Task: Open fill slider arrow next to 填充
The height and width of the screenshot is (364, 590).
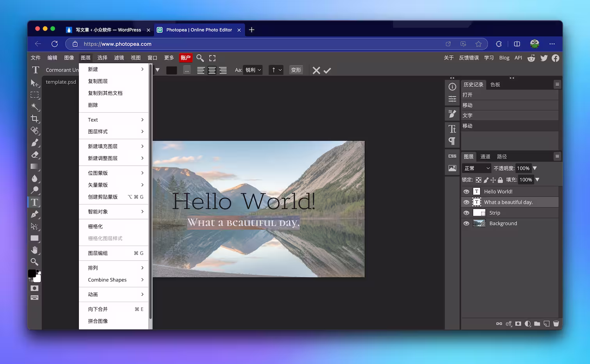Action: pos(537,180)
